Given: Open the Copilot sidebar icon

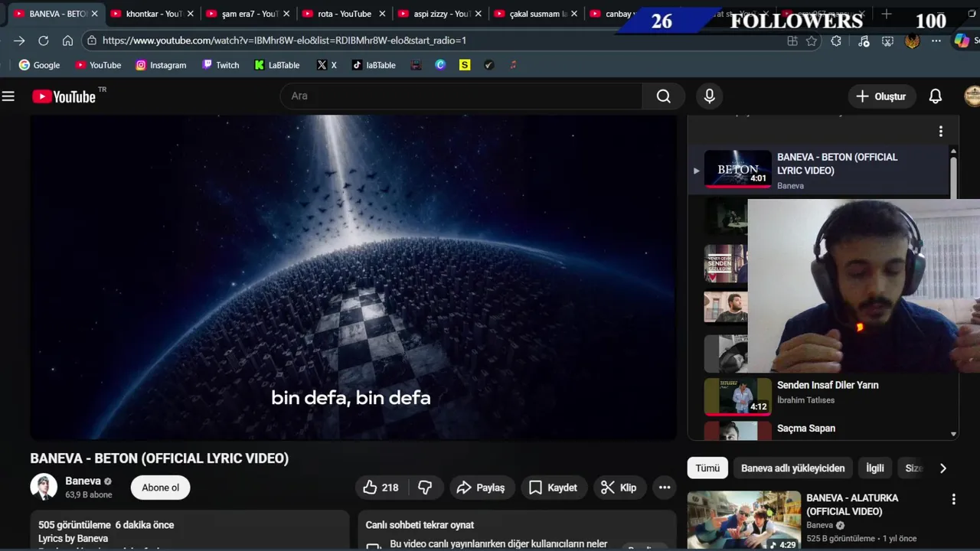Looking at the screenshot, I should (962, 41).
